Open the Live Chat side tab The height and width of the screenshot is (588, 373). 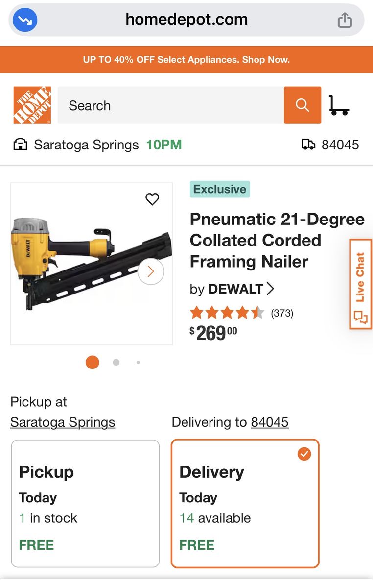pyautogui.click(x=360, y=284)
